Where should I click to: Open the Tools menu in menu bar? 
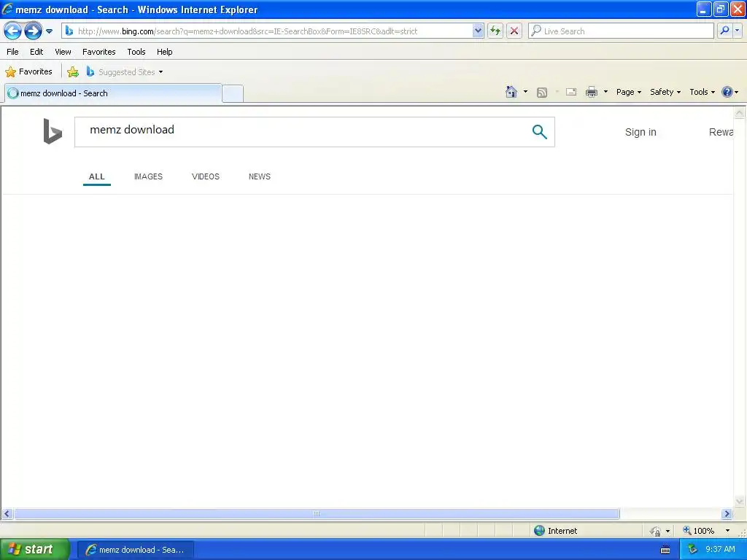pos(136,52)
